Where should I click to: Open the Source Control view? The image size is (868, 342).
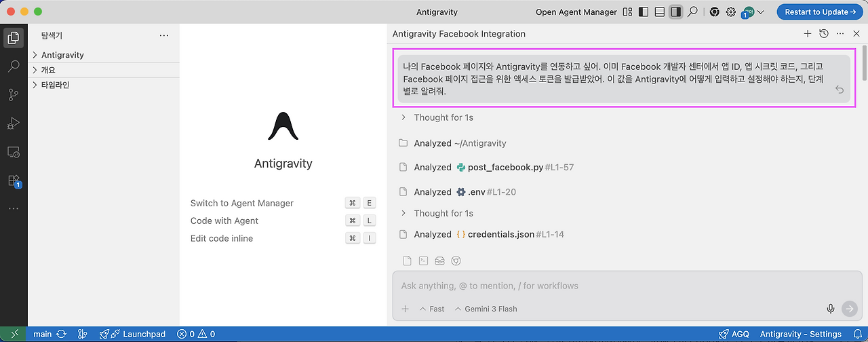(14, 95)
